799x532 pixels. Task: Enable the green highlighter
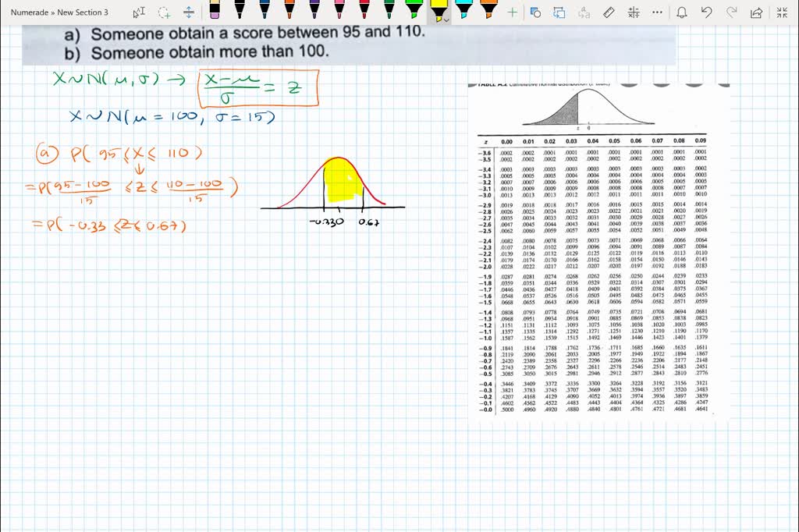[416, 13]
